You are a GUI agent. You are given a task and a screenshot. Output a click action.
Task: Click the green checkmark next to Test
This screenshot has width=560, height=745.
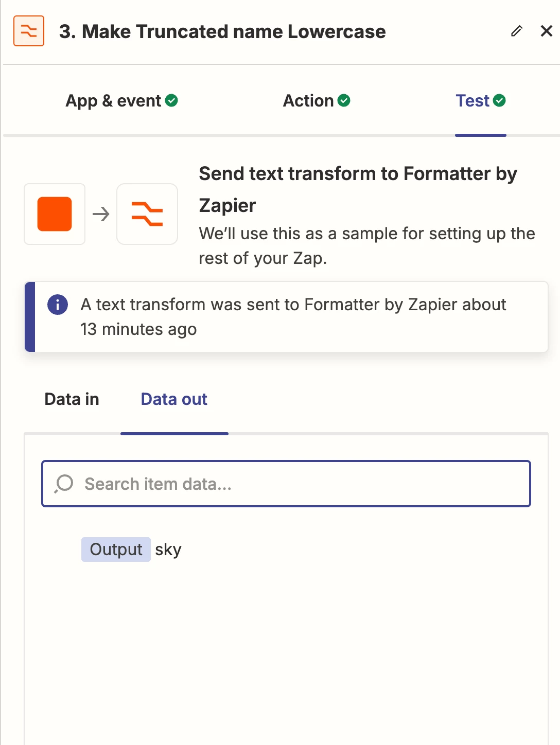(x=499, y=101)
